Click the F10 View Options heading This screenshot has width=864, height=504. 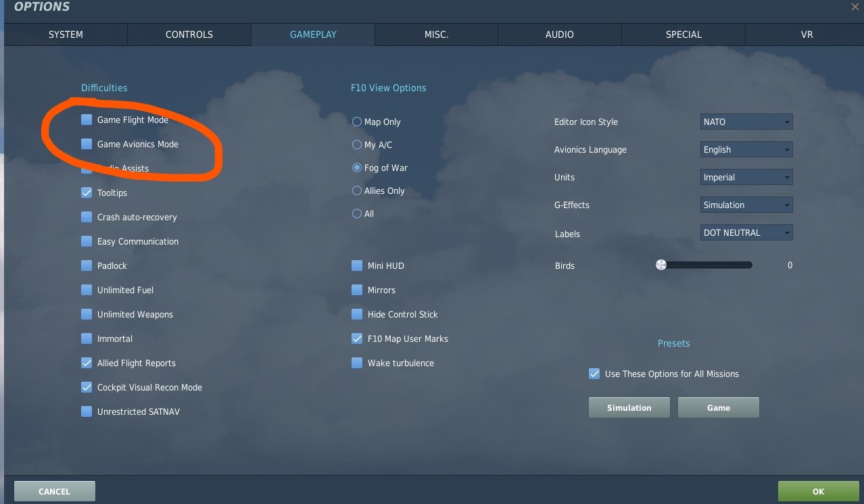(x=388, y=88)
